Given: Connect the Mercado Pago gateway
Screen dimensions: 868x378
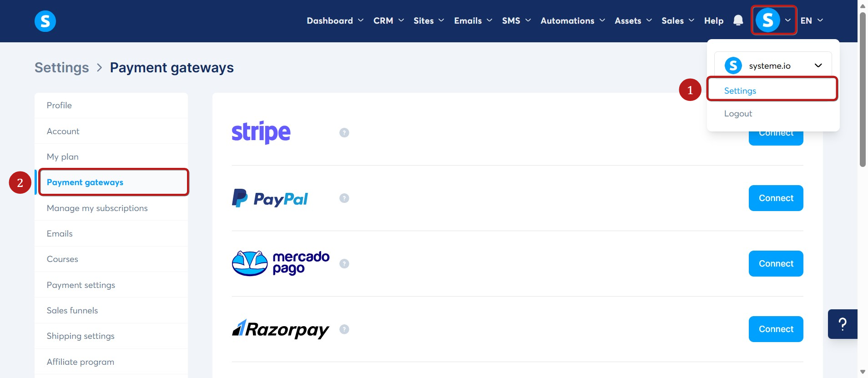Looking at the screenshot, I should [x=776, y=263].
